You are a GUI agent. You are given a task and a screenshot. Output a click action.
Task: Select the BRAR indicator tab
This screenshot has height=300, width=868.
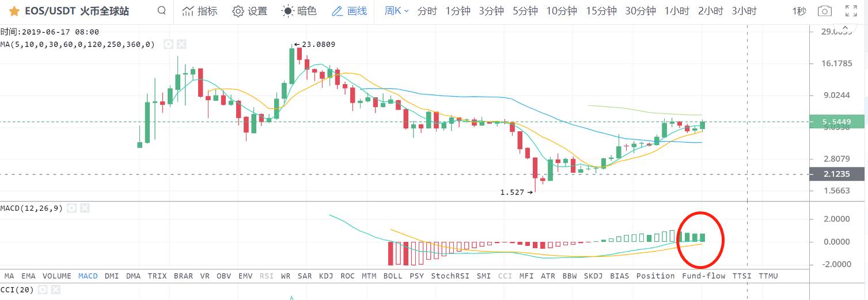tap(184, 276)
